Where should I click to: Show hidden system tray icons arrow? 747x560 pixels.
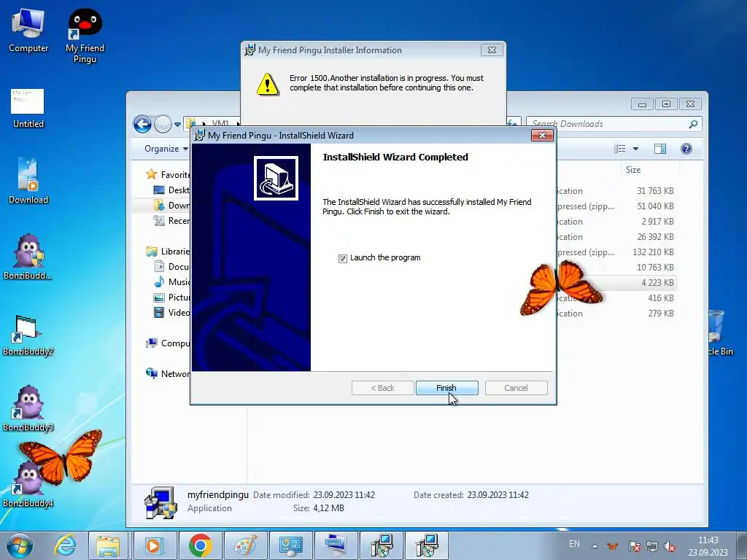[x=595, y=546]
